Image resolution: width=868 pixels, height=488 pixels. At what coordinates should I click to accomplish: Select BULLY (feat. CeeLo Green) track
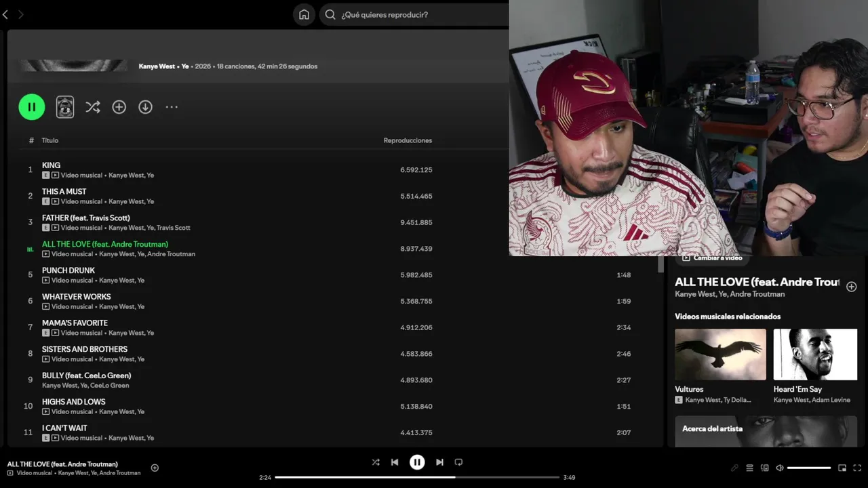(86, 375)
